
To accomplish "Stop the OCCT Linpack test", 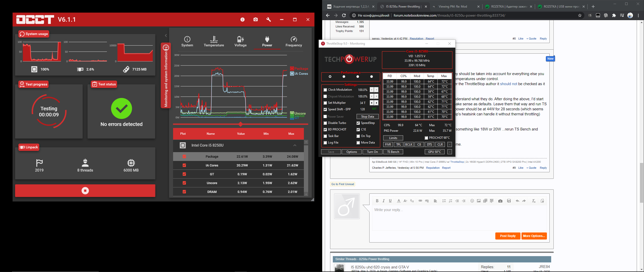I will [85, 191].
